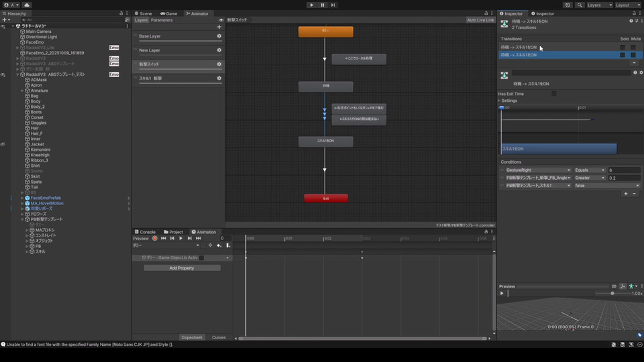This screenshot has height=362, width=644.
Task: Open the Layers dropdown in top toolbar
Action: pyautogui.click(x=599, y=5)
